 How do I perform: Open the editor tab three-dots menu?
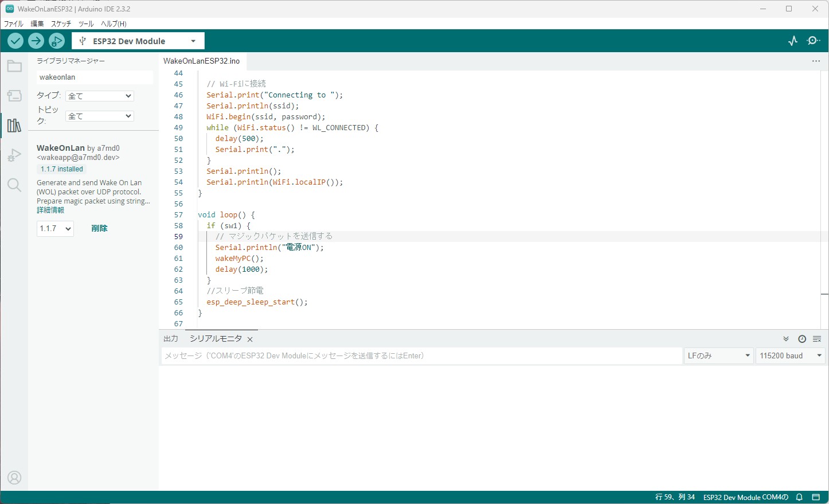(x=816, y=61)
